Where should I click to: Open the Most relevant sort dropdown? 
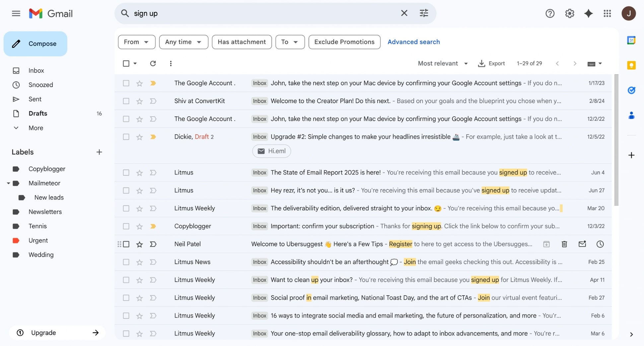[443, 63]
